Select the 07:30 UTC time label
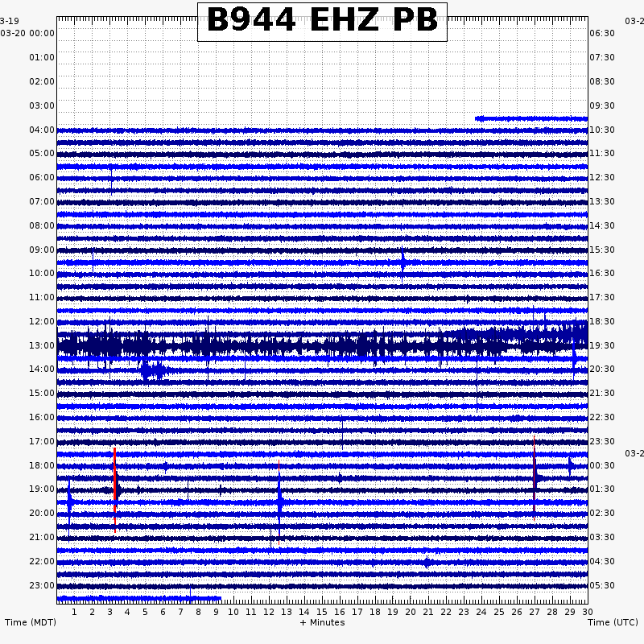 tap(602, 57)
